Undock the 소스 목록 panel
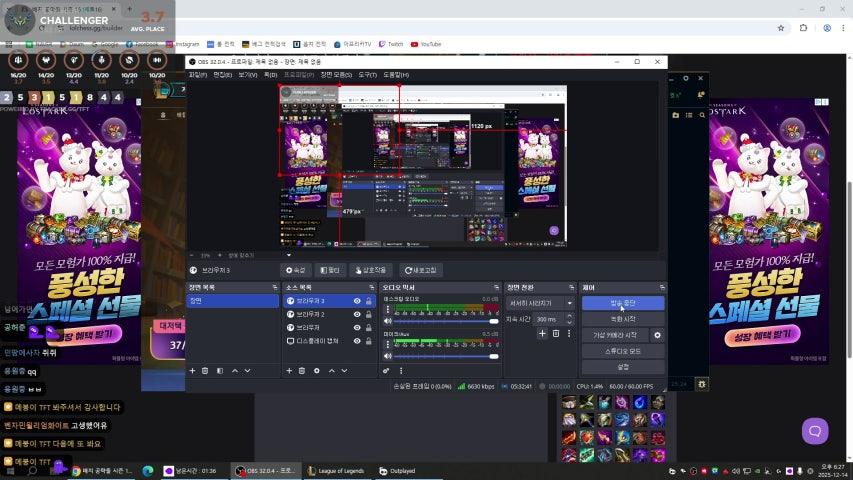This screenshot has height=480, width=853. click(372, 287)
